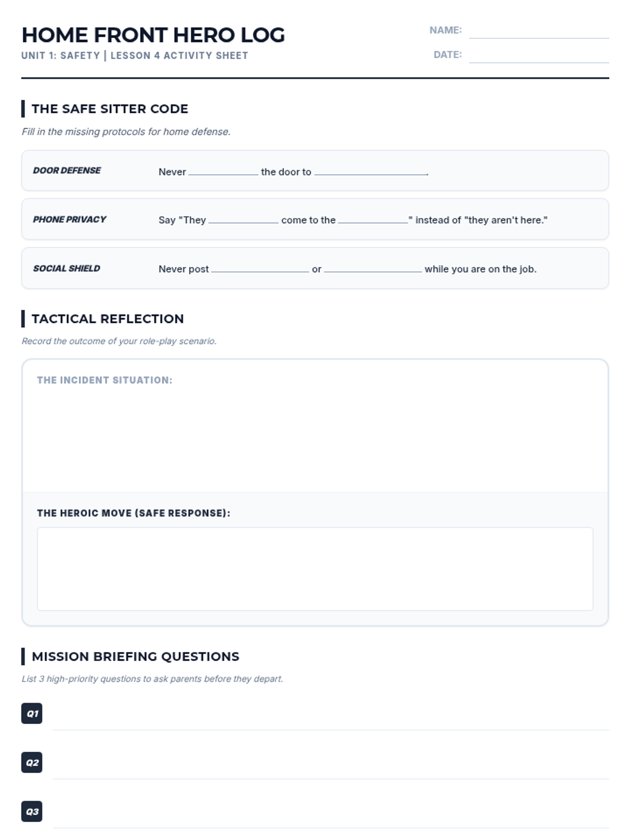The height and width of the screenshot is (840, 630).
Task: Click the Q1 question badge
Action: tap(31, 713)
